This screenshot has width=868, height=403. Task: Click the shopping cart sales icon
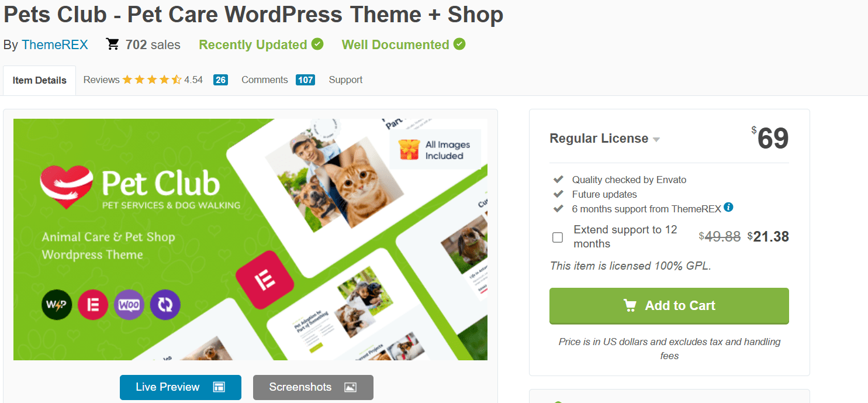tap(112, 44)
